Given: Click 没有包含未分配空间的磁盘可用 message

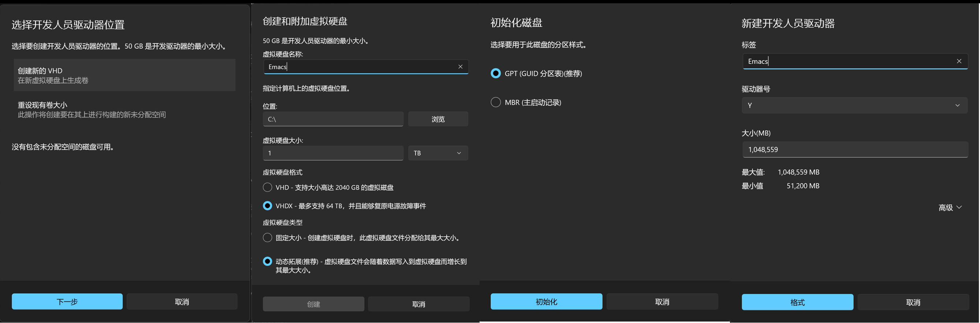Looking at the screenshot, I should click(64, 147).
